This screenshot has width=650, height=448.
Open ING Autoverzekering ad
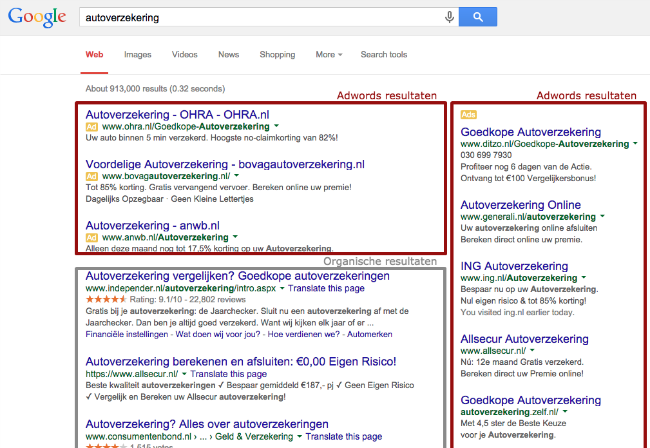pyautogui.click(x=514, y=266)
